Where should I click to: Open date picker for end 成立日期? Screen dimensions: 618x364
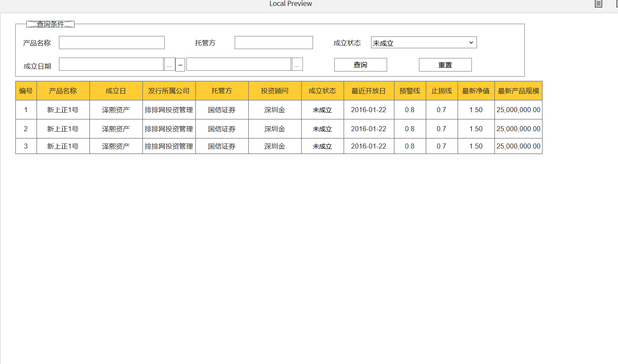tap(297, 64)
